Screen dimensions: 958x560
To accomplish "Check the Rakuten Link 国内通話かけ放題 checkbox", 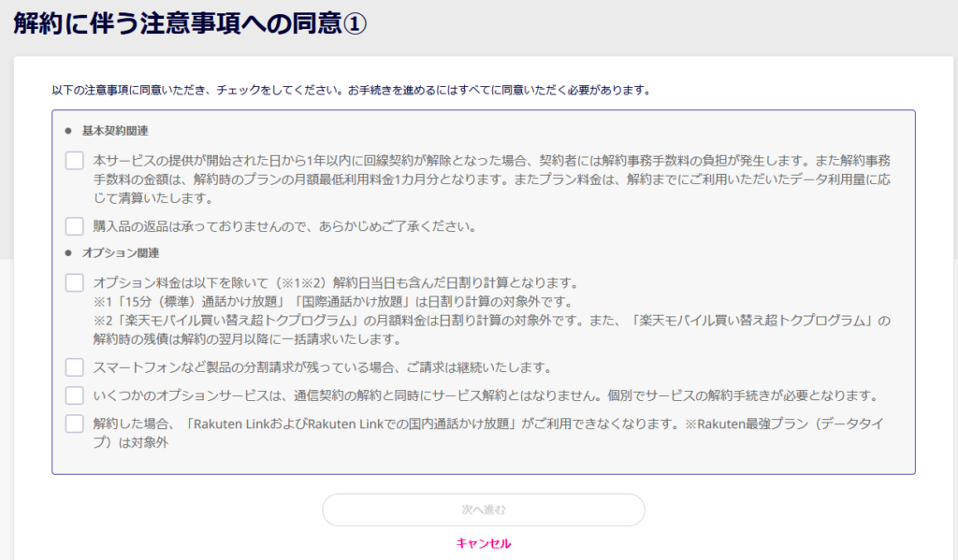I will [75, 424].
